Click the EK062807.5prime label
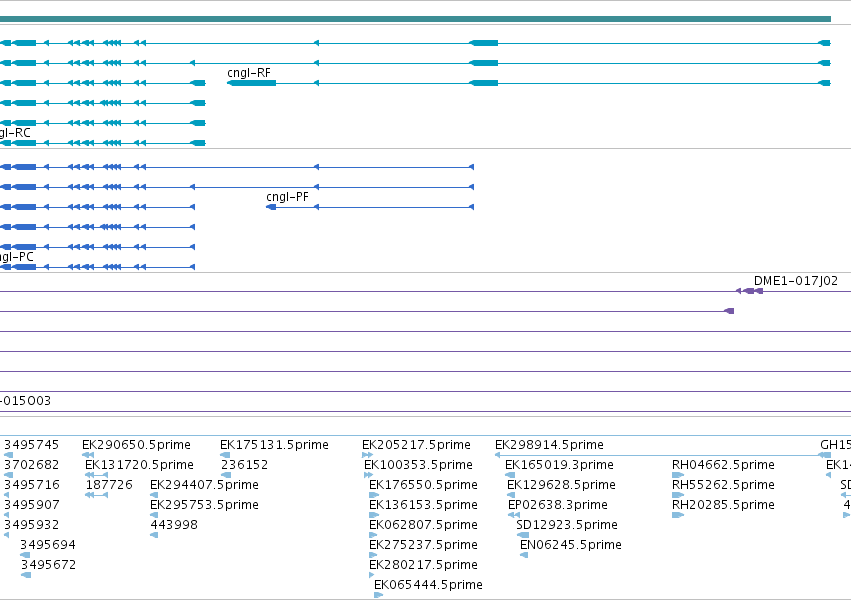This screenshot has height=600, width=851. click(x=423, y=525)
